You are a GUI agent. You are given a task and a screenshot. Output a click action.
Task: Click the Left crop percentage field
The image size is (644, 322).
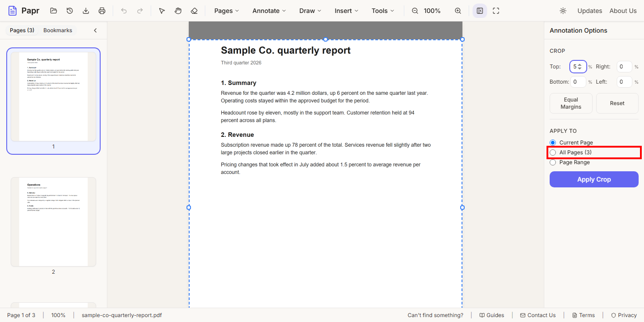[x=624, y=82]
